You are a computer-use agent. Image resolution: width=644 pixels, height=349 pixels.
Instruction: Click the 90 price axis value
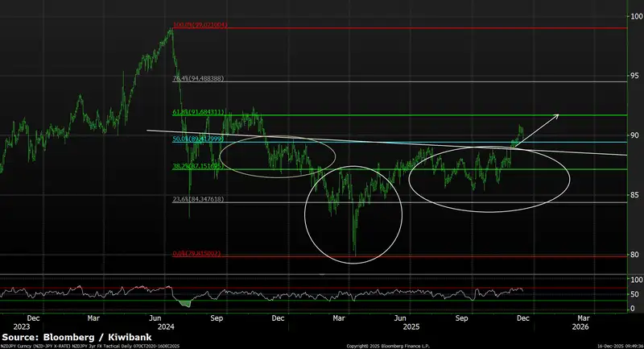635,135
